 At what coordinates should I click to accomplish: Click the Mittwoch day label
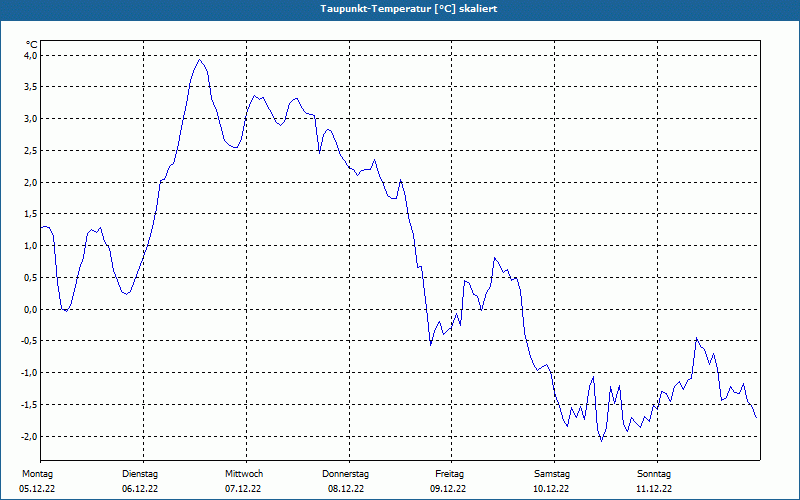[244, 474]
